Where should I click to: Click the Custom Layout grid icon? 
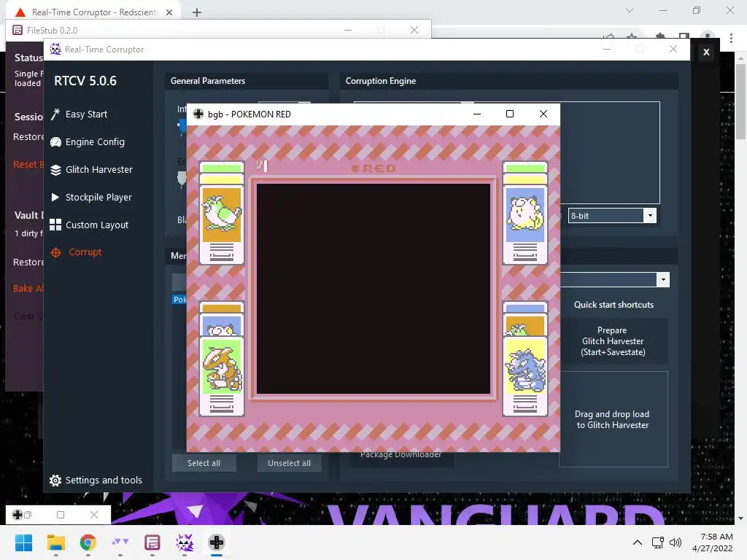55,225
